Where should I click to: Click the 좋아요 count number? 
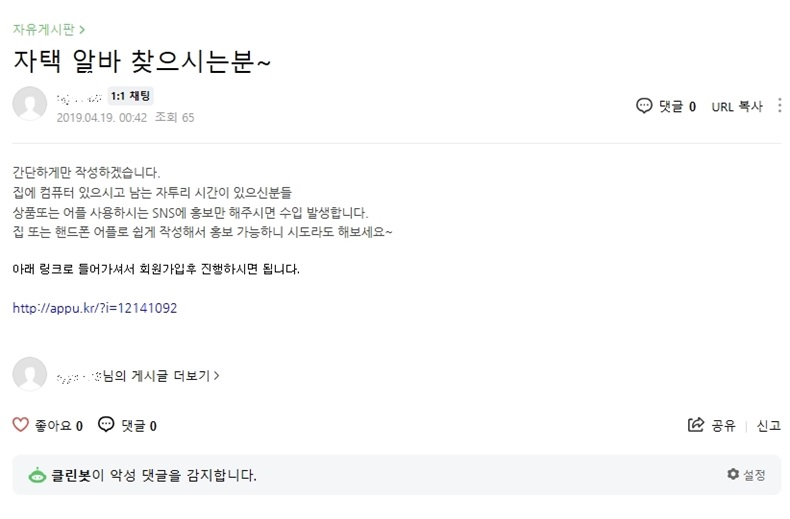pos(79,426)
